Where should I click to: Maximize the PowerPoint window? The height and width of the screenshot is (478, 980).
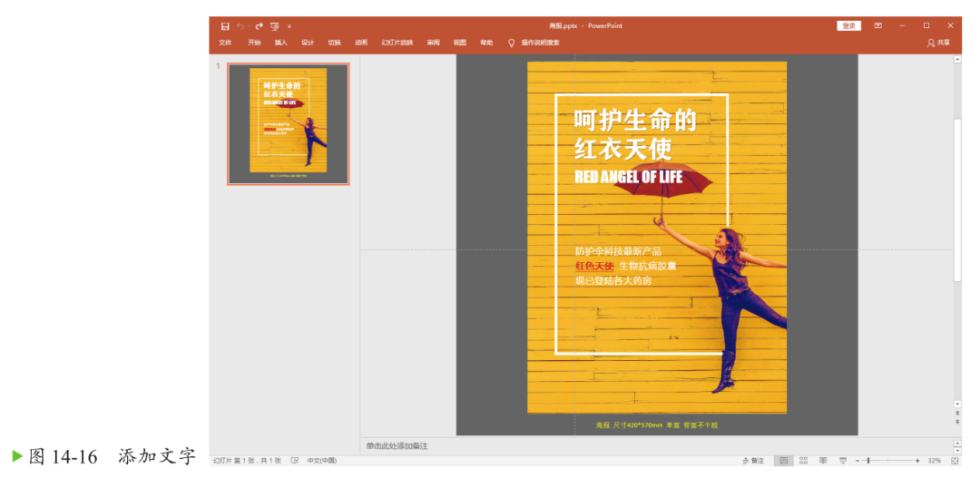point(926,25)
